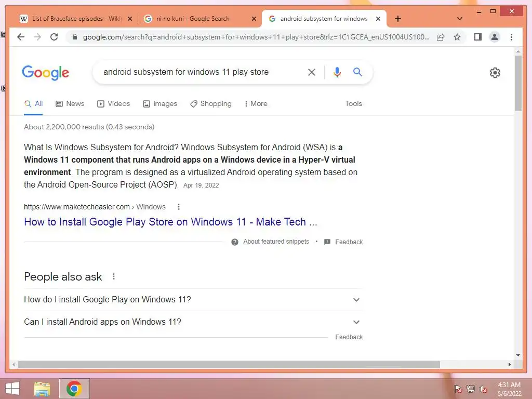Click the About 2,200,000 results text
This screenshot has height=399, width=532.
[x=89, y=127]
